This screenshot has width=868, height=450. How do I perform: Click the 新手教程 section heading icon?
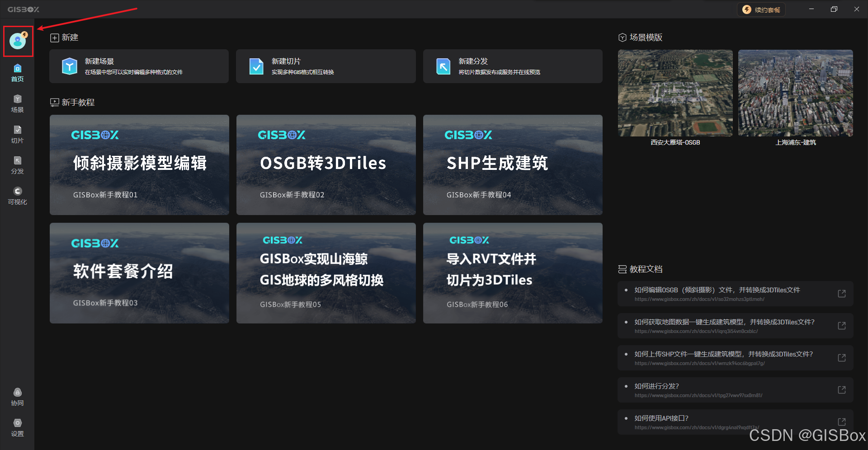click(55, 103)
